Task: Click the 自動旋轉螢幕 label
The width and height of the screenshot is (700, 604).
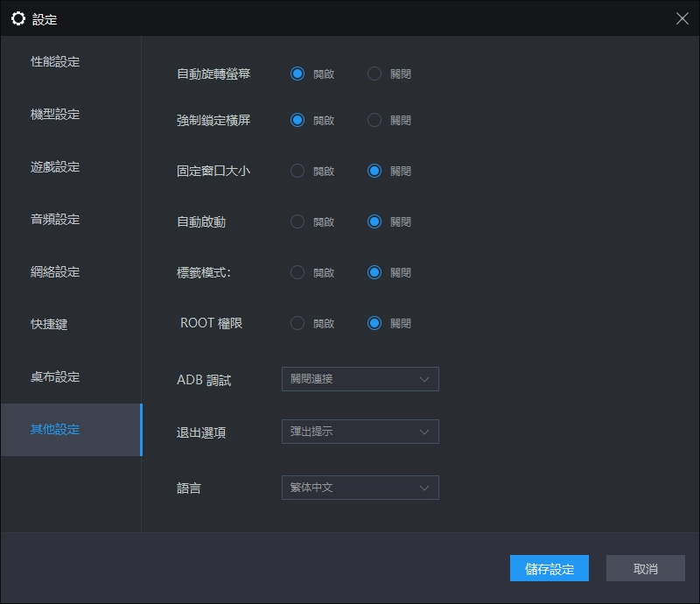Action: point(213,74)
